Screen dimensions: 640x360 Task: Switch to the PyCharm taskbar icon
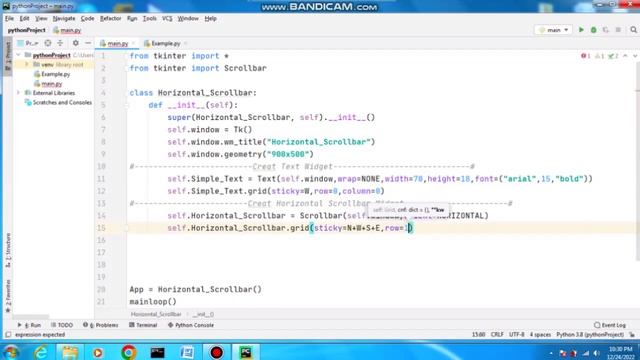click(246, 352)
